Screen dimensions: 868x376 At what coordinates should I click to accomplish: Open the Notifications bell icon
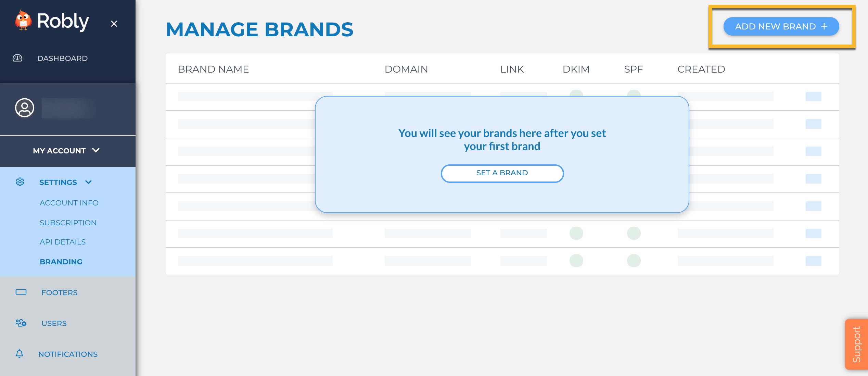[19, 354]
